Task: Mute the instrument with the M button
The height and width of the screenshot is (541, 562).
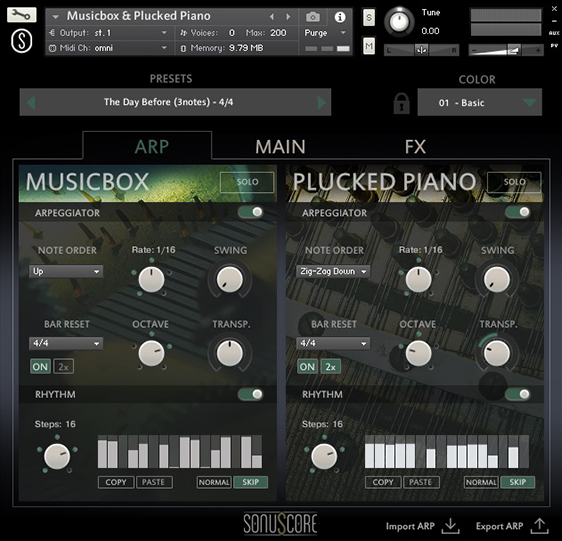Action: point(369,46)
